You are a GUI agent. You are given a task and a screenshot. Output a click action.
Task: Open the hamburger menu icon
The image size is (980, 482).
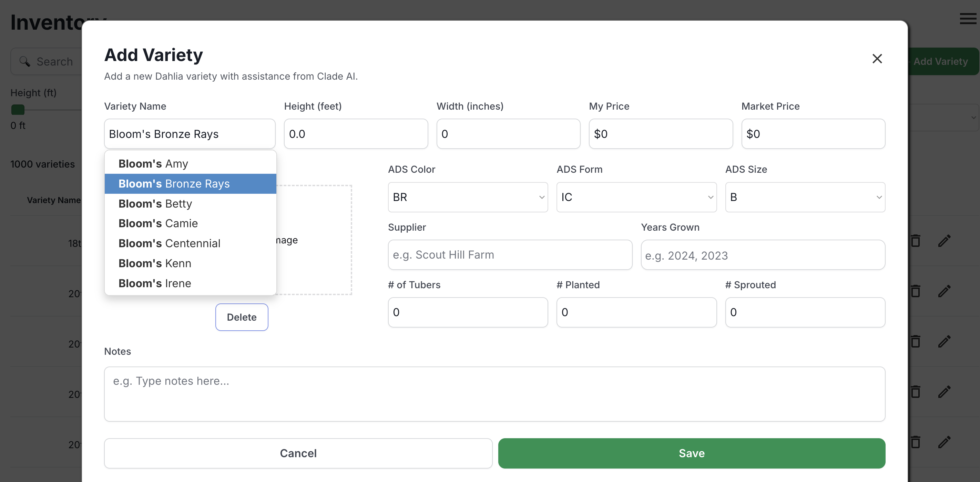tap(968, 18)
